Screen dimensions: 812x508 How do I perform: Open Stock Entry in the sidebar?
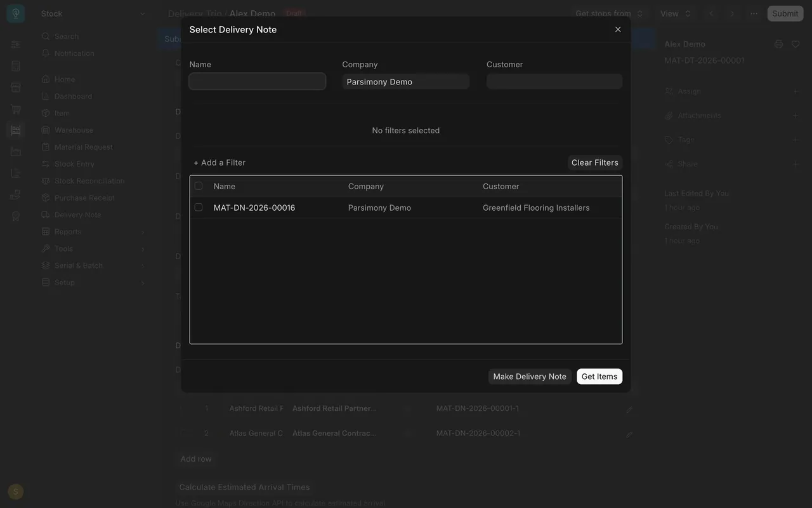click(x=74, y=164)
